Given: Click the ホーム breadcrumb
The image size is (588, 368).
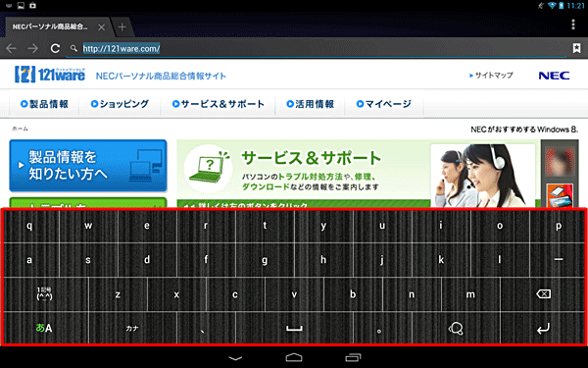Looking at the screenshot, I should [x=20, y=129].
